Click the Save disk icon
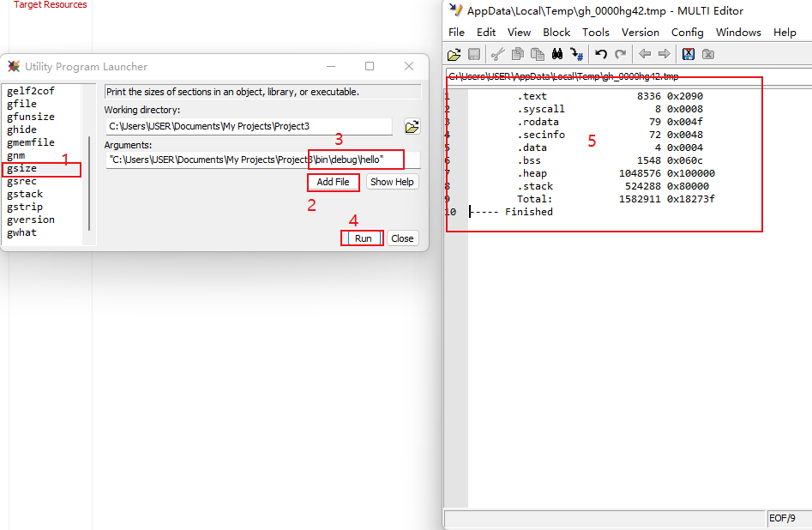Image resolution: width=812 pixels, height=530 pixels. tap(473, 54)
